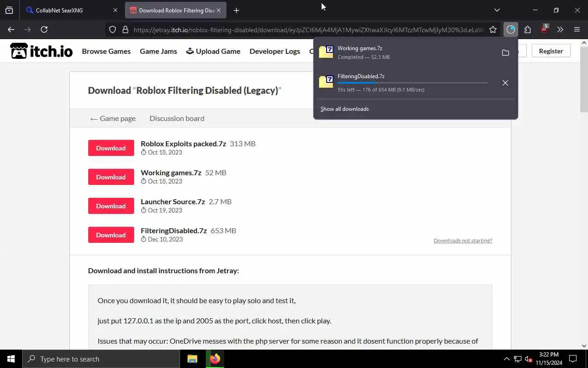
Task: Switch to CollabNet SearXNG tab
Action: point(71,10)
